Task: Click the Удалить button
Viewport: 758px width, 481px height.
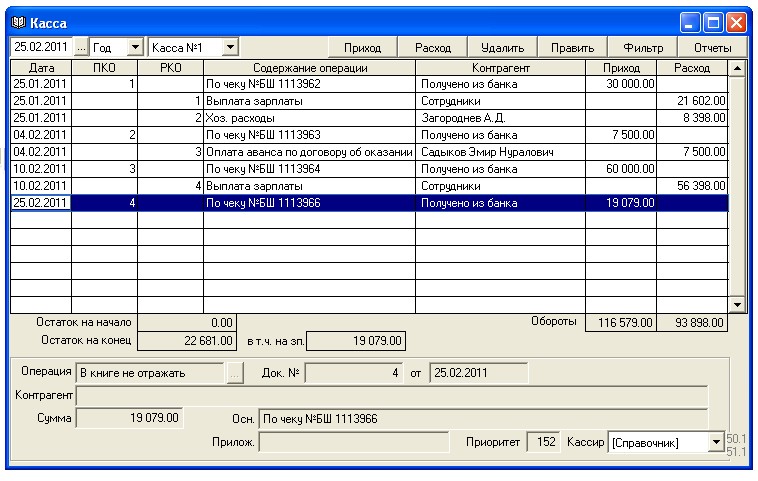Action: pyautogui.click(x=503, y=47)
